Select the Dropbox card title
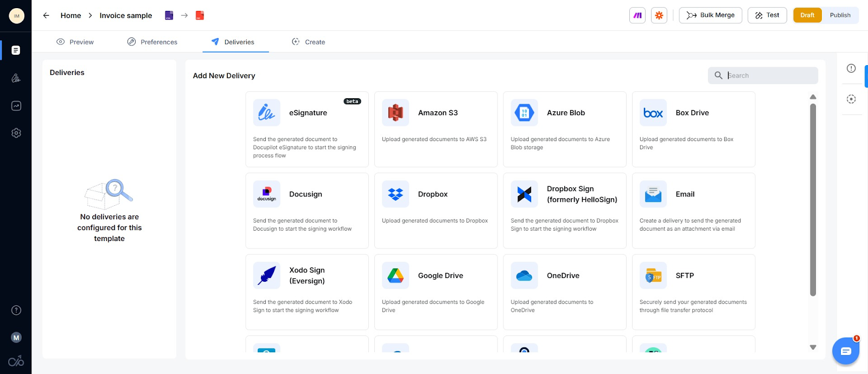Viewport: 868px width, 374px height. coord(433,194)
